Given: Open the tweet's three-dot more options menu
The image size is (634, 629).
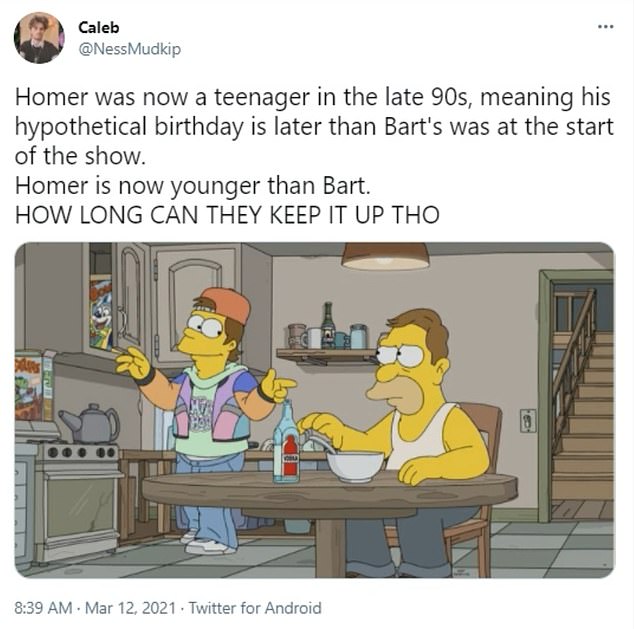Looking at the screenshot, I should coord(605,27).
